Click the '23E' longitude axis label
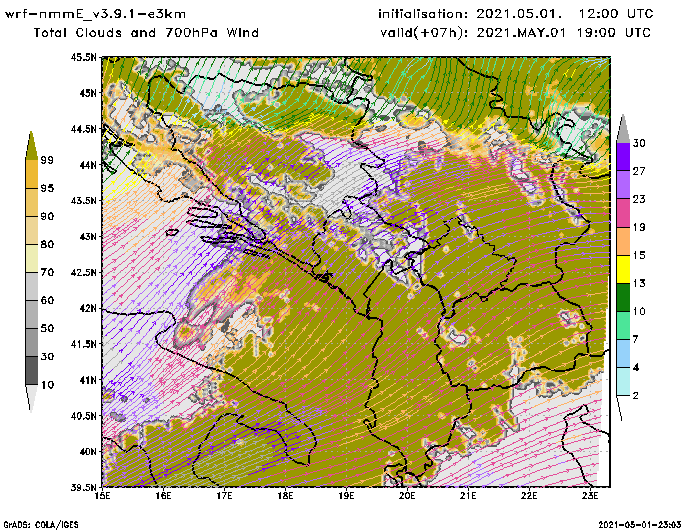700x530 pixels. point(590,496)
